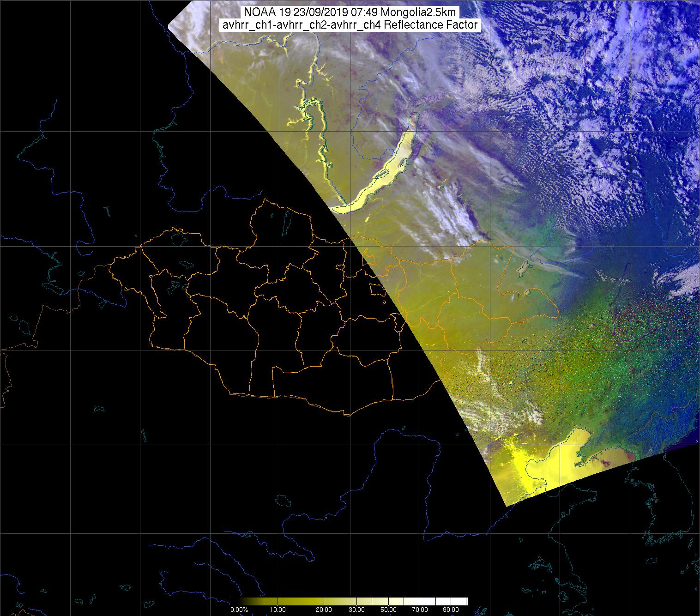The image size is (700, 616).
Task: Click the '10.00' label on the color scale
Action: pyautogui.click(x=278, y=610)
